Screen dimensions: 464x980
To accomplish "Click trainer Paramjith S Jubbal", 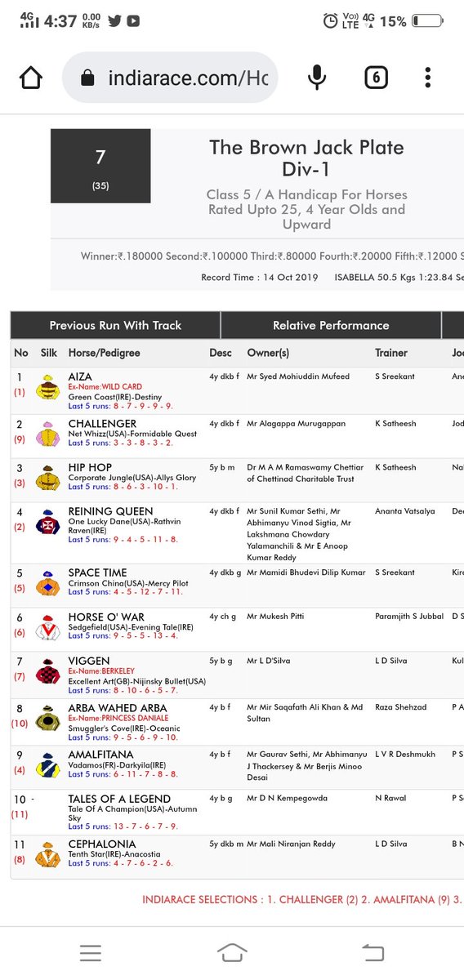I will 409,617.
